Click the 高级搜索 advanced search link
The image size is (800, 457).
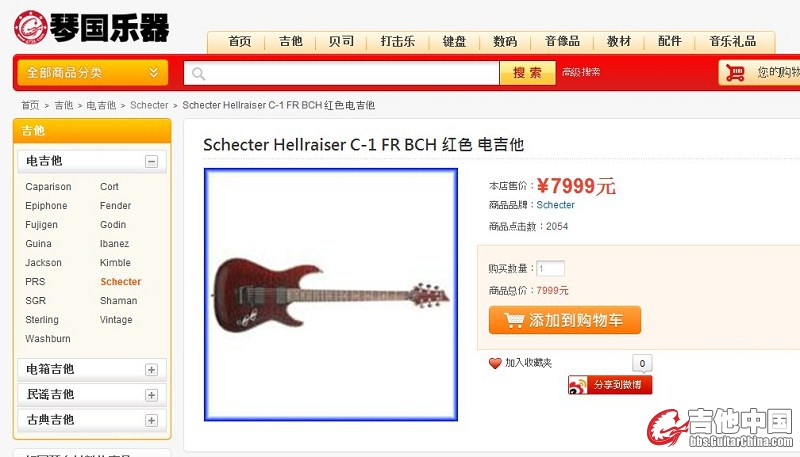(x=581, y=72)
